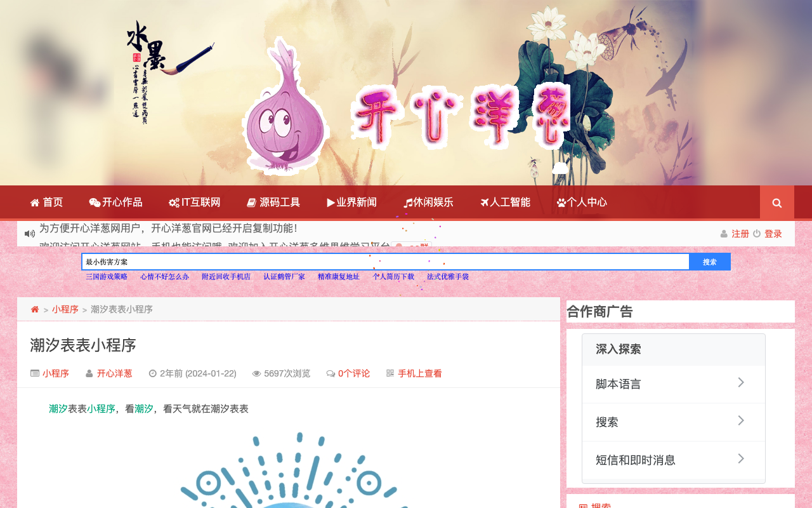Open the IT互联网 menu item

pyautogui.click(x=195, y=203)
